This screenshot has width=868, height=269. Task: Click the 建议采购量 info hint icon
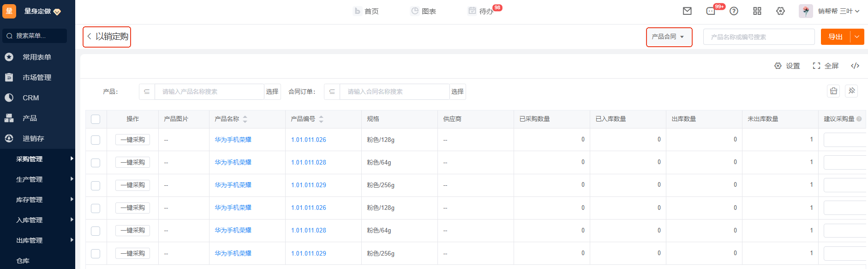tap(859, 119)
